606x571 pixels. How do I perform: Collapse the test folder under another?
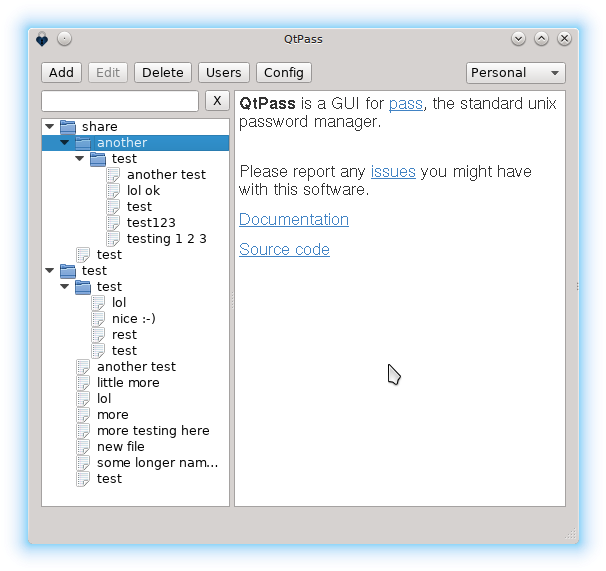click(80, 159)
